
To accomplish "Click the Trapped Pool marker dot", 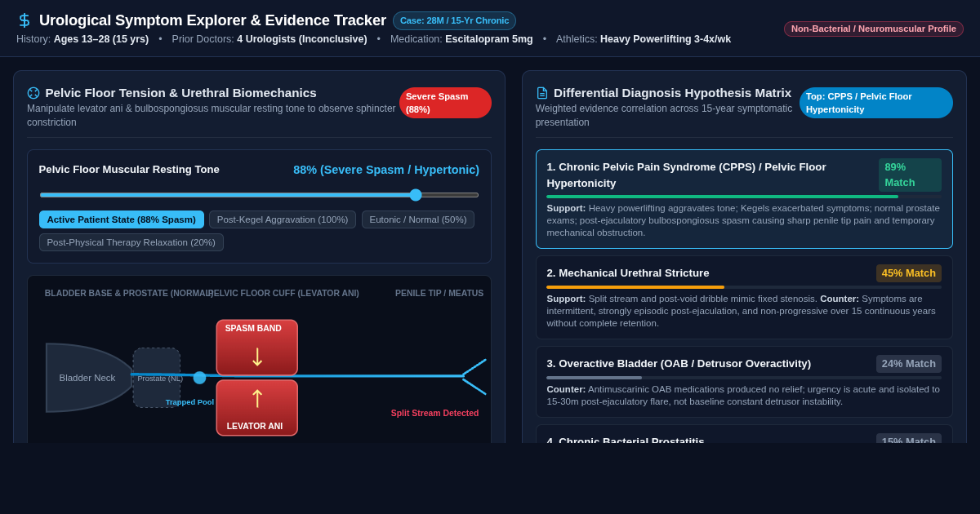I will click(199, 378).
